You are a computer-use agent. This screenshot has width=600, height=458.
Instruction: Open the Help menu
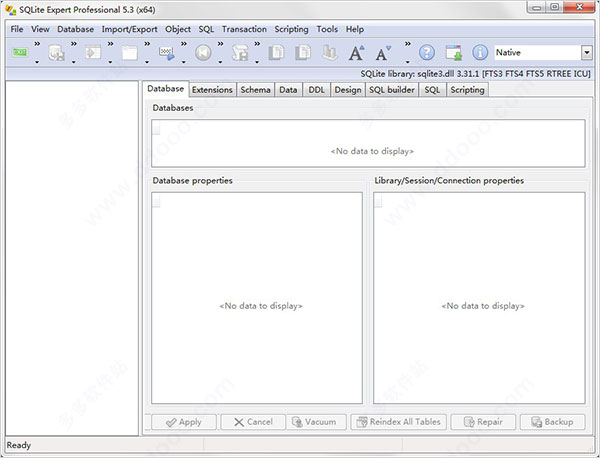(355, 29)
